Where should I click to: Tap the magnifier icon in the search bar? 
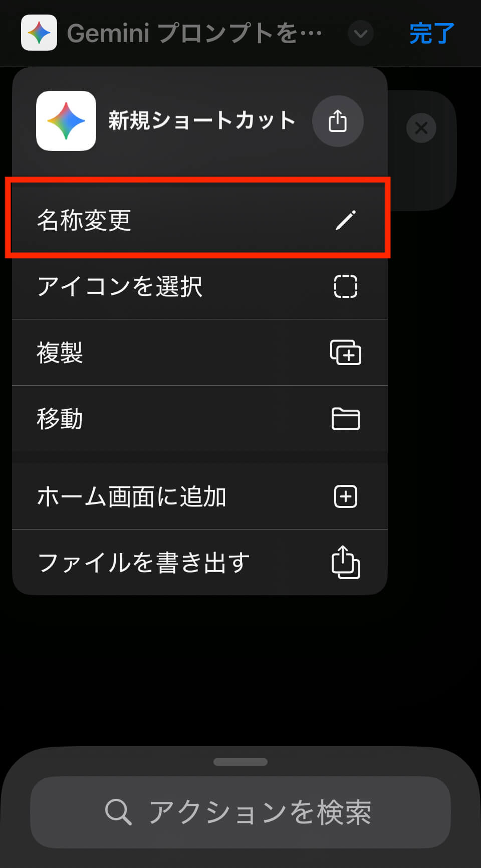click(118, 812)
